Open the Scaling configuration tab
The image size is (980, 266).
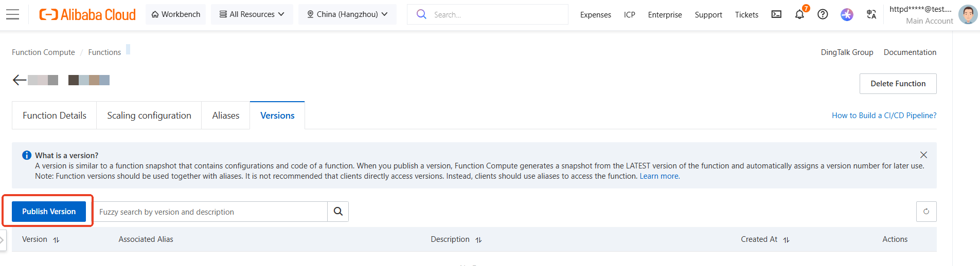pos(149,116)
